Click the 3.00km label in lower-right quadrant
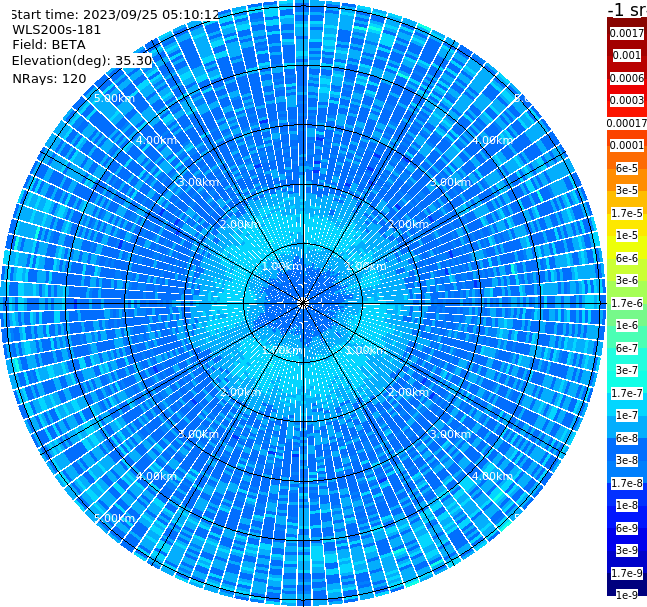 (x=451, y=434)
